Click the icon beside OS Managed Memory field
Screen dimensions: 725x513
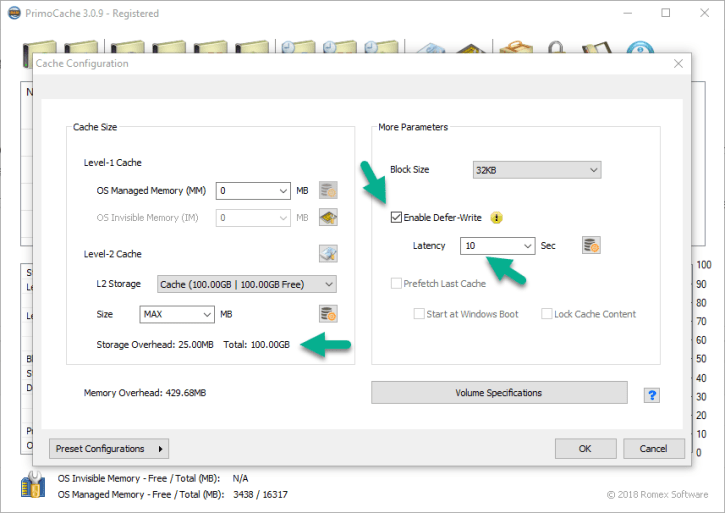[x=327, y=190]
